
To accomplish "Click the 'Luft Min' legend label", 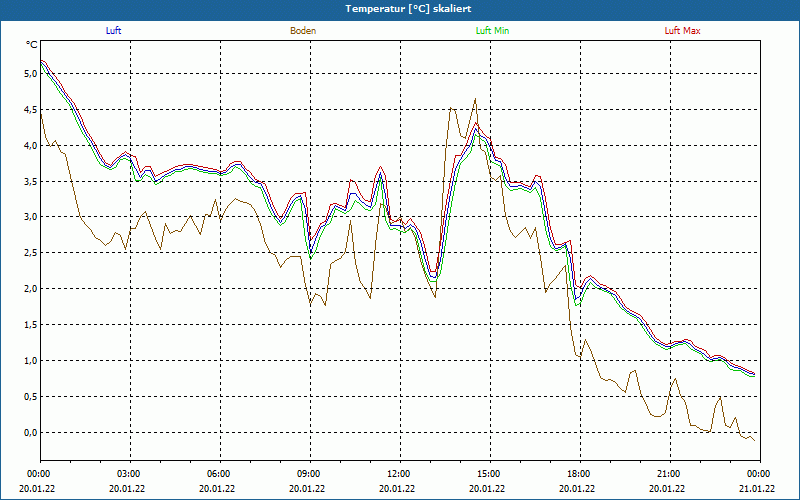I will (x=492, y=31).
